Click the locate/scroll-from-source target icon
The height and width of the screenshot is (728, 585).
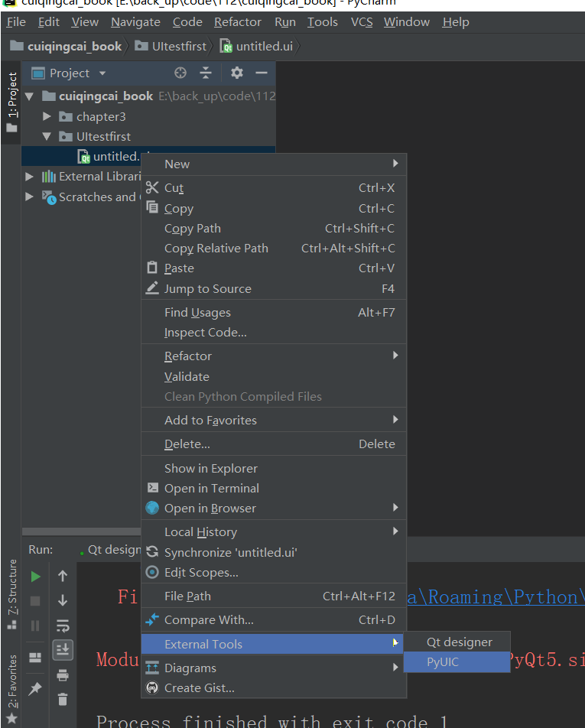[x=180, y=73]
